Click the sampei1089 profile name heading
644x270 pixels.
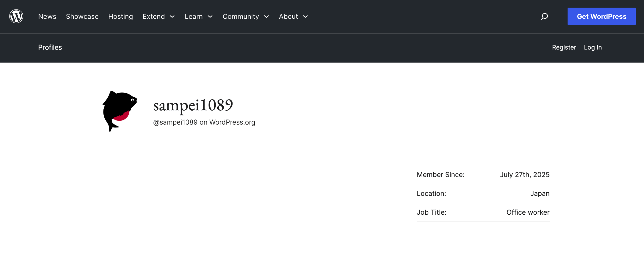193,105
